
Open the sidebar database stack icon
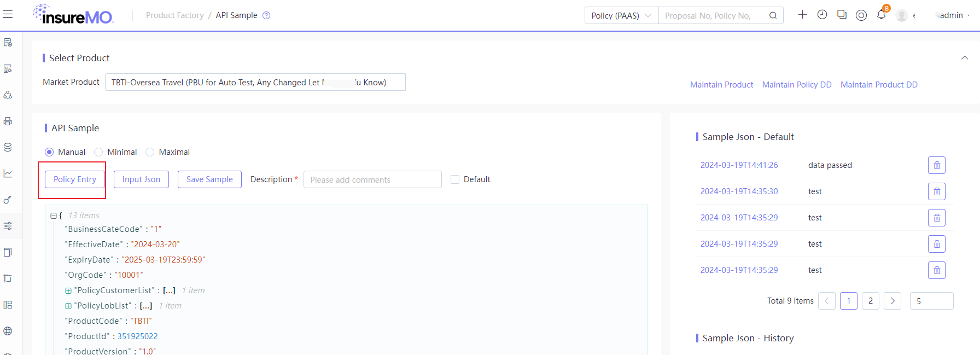8,147
